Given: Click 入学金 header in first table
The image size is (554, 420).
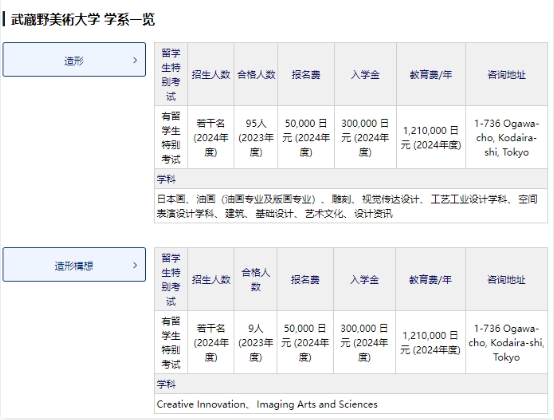Looking at the screenshot, I should [x=365, y=75].
